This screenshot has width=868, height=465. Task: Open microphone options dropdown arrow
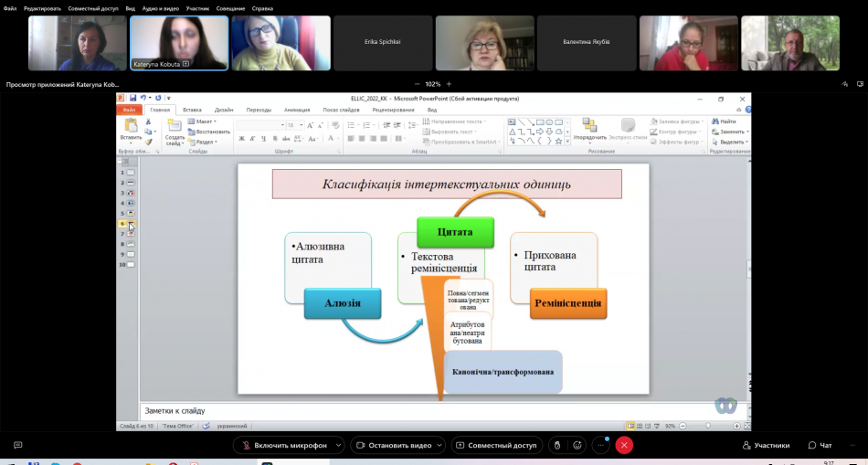pos(340,445)
